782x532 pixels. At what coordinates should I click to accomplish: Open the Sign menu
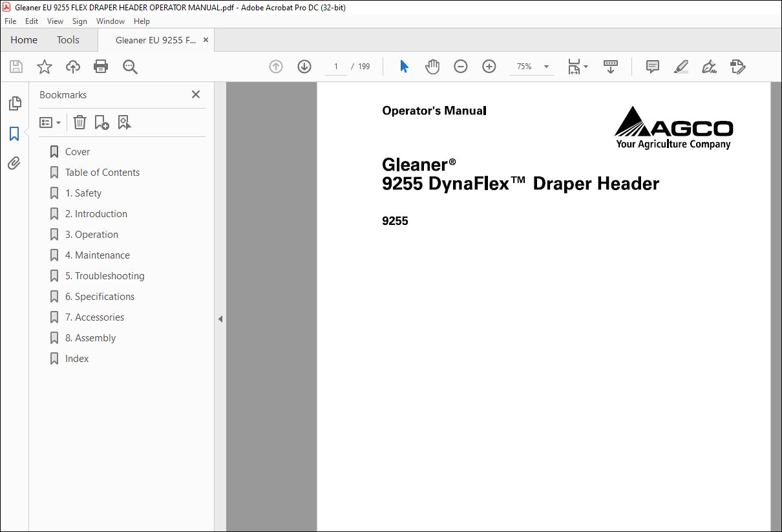79,21
